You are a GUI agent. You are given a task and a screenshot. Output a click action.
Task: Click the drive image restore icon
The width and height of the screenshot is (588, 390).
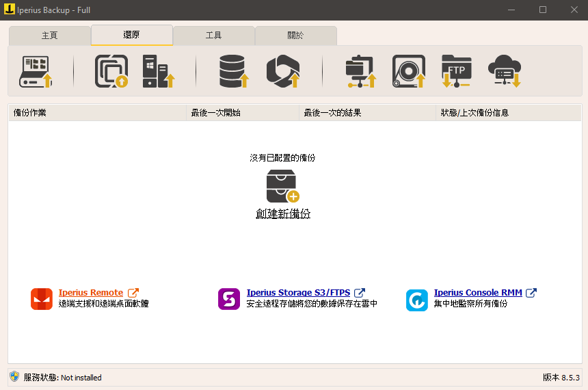[36, 71]
